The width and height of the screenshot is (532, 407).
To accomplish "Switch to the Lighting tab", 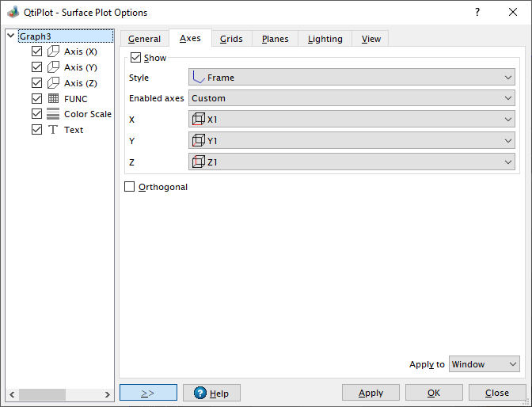I will [x=325, y=39].
